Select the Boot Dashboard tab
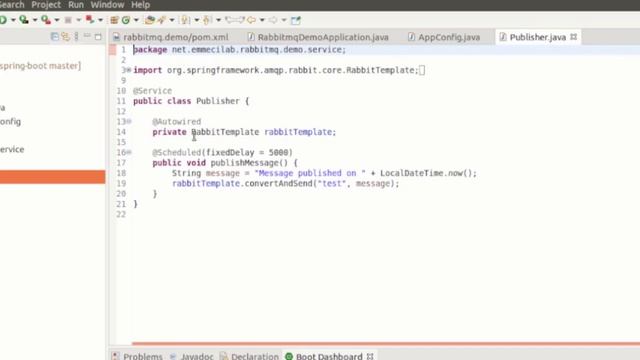Image resolution: width=640 pixels, height=360 pixels. tap(329, 356)
